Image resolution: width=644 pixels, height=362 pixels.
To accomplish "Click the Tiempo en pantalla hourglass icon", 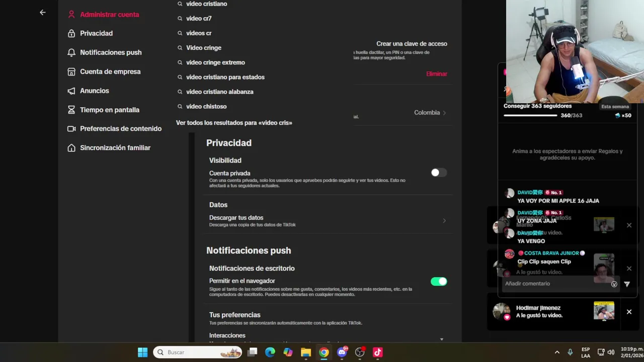I will (x=71, y=110).
